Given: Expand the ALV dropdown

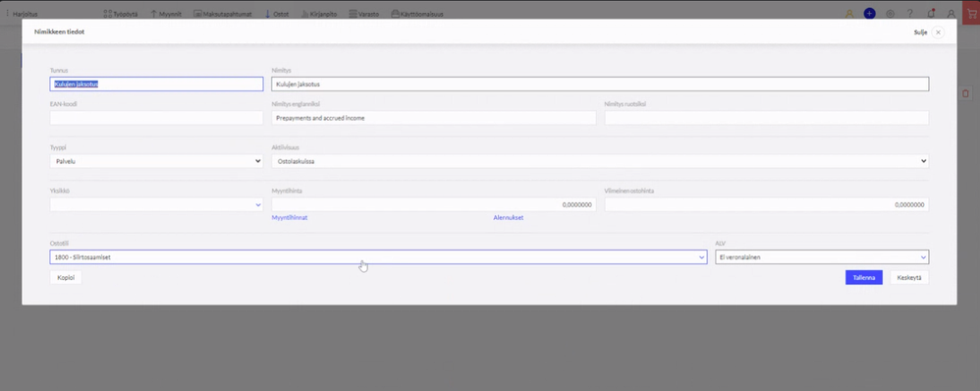Looking at the screenshot, I should point(822,257).
